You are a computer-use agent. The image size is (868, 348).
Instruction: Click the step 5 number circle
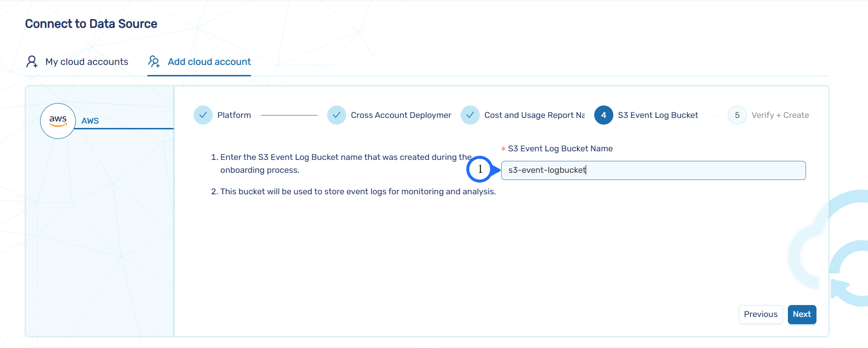click(x=737, y=115)
